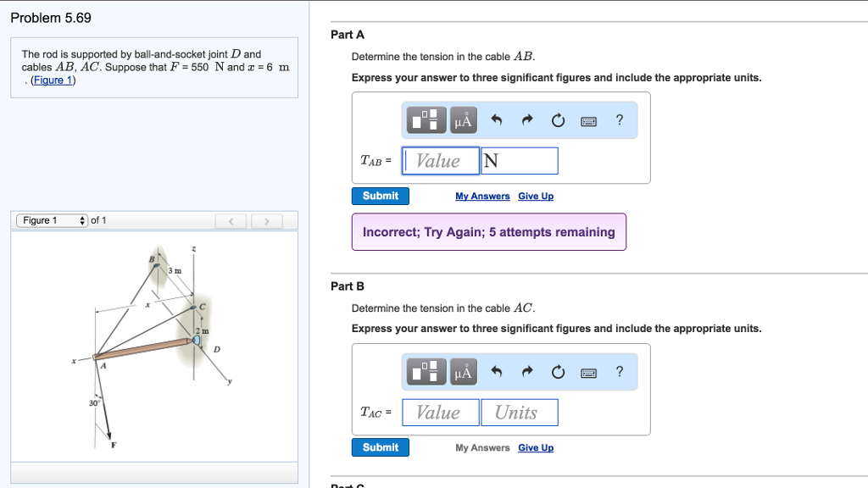Viewport: 868px width, 488px height.
Task: Open My Answers for Part A
Action: 482,196
